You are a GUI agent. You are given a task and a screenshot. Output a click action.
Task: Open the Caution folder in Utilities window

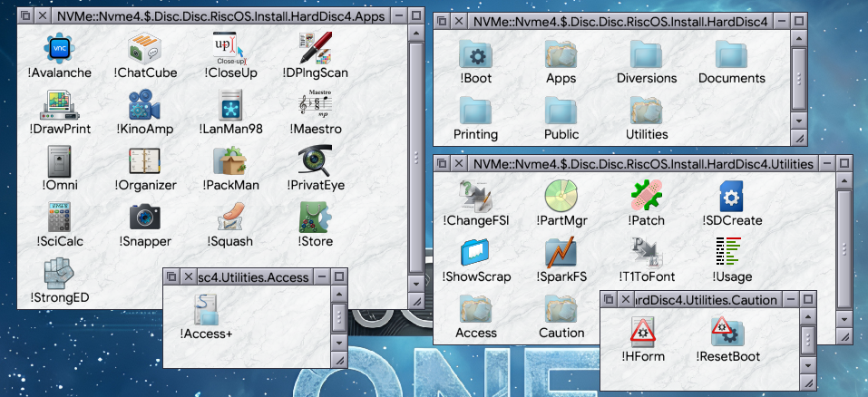[x=561, y=308]
